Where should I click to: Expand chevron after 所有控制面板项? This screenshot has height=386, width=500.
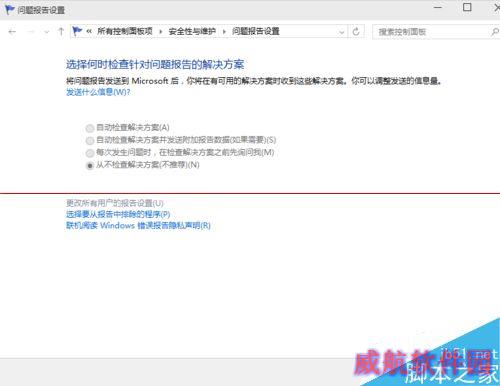pyautogui.click(x=161, y=32)
